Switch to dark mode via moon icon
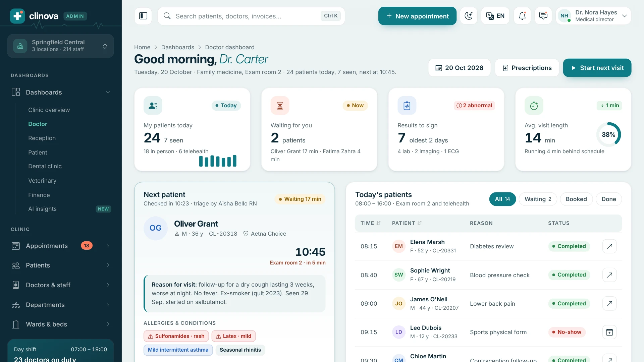644x362 pixels. click(469, 16)
